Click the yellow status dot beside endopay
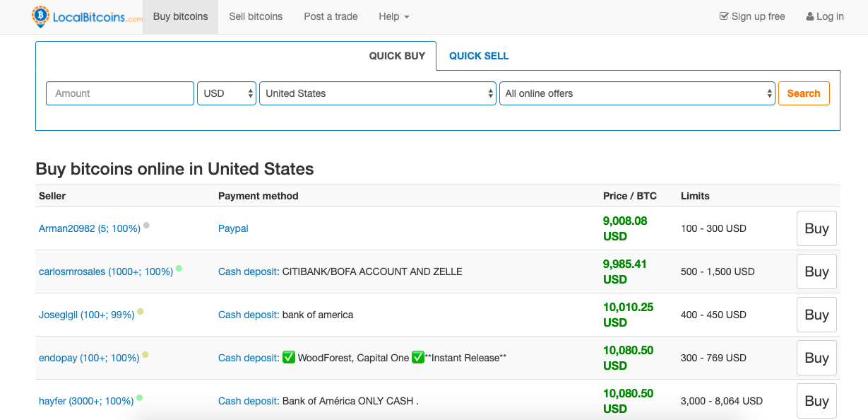 145,355
